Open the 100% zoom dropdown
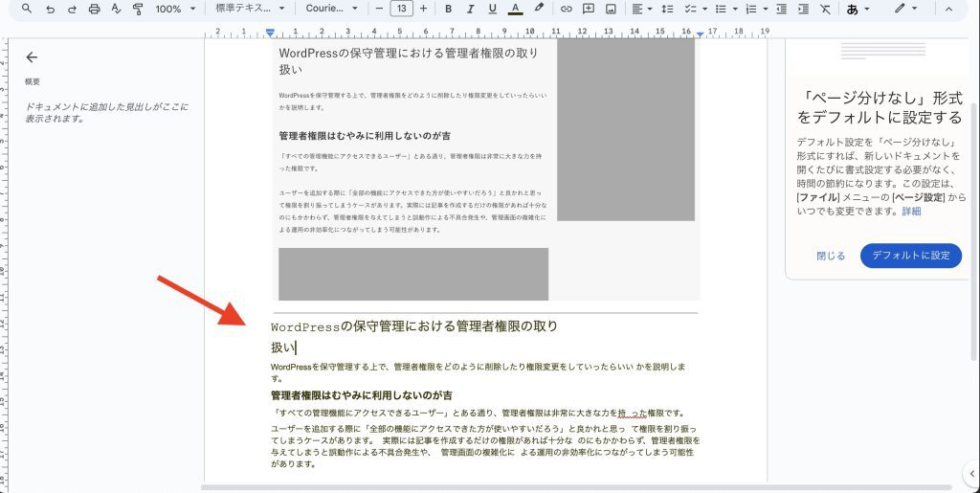The height and width of the screenshot is (493, 980). 176,9
